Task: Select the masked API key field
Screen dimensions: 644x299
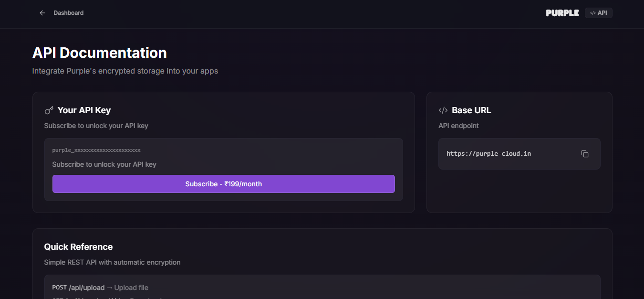Action: (96, 149)
